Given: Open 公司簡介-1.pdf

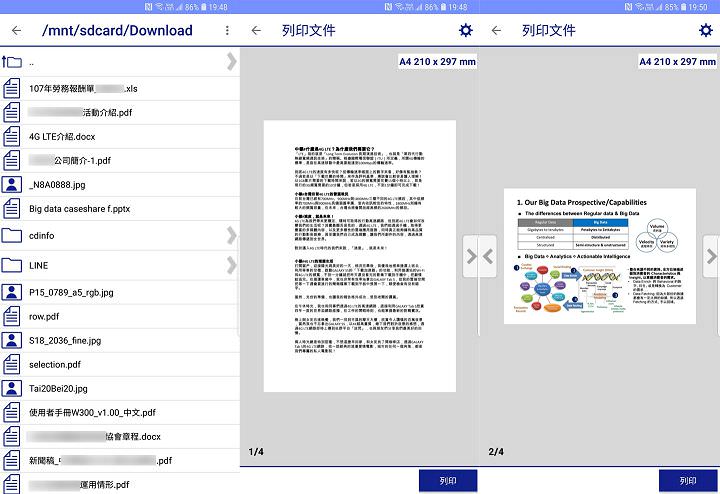Looking at the screenshot, I should (x=120, y=161).
